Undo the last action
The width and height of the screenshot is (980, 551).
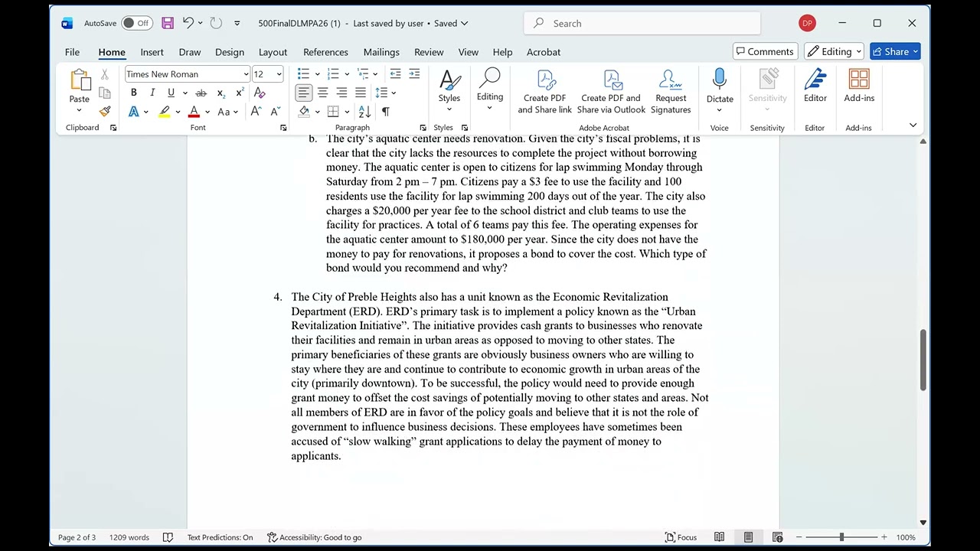[x=188, y=23]
